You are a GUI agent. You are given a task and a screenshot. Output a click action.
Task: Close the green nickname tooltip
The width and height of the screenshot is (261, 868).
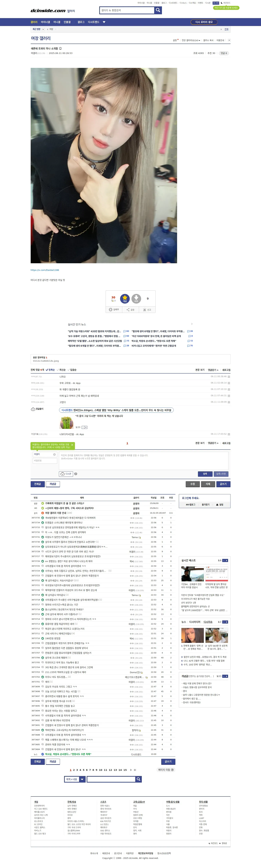pyautogui.click(x=72, y=445)
